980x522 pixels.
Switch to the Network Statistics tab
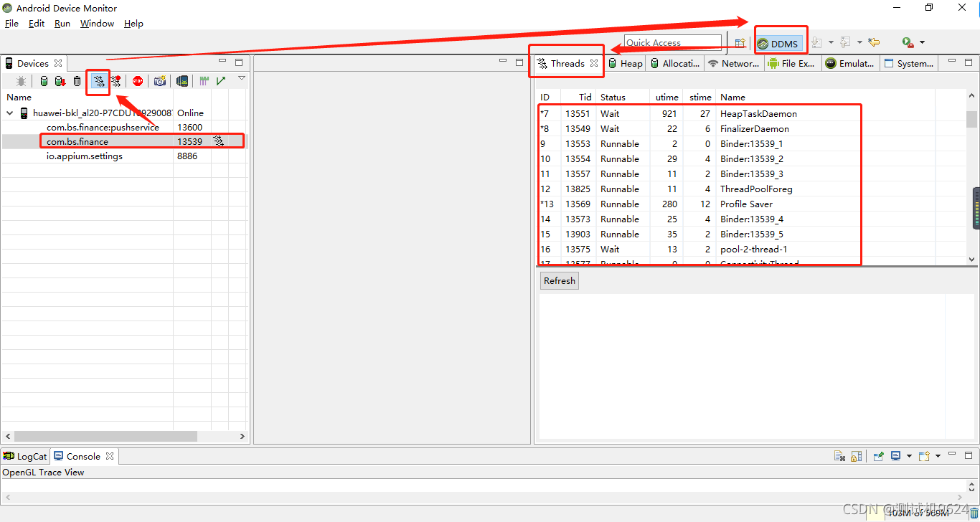(733, 63)
